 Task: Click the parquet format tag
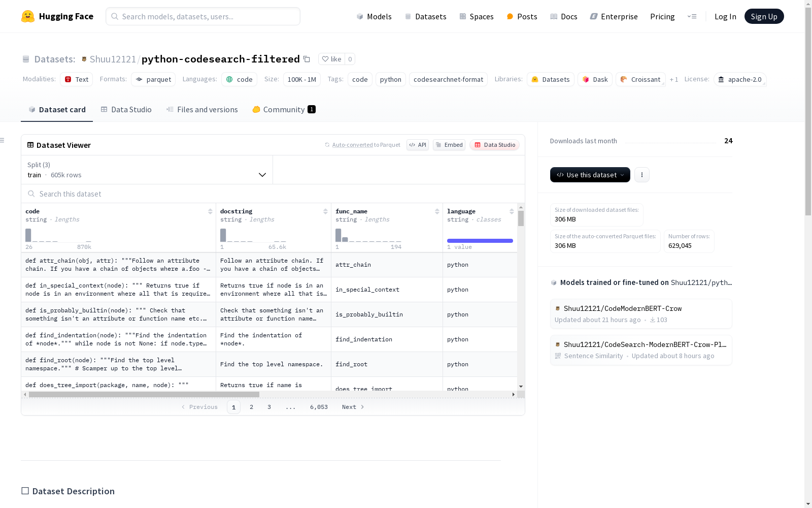point(153,79)
